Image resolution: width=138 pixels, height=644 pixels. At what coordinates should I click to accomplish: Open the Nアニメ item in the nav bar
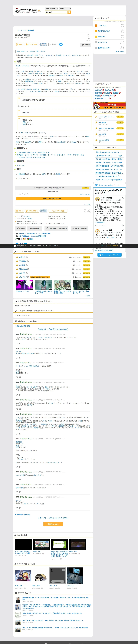click(49, 246)
